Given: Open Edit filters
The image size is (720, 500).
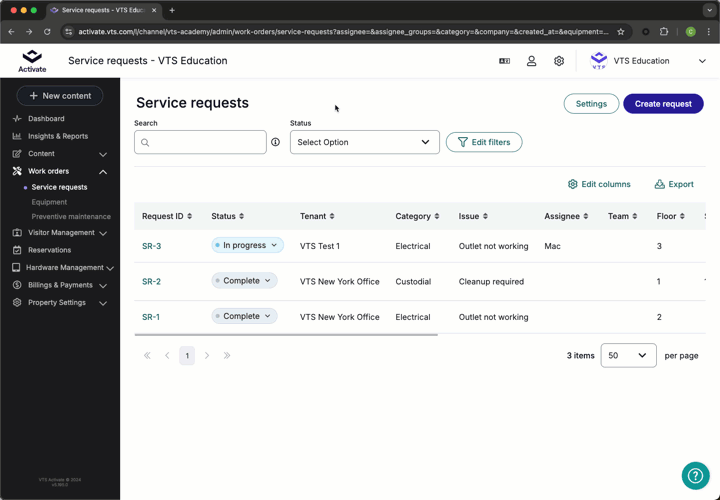Looking at the screenshot, I should [x=484, y=142].
